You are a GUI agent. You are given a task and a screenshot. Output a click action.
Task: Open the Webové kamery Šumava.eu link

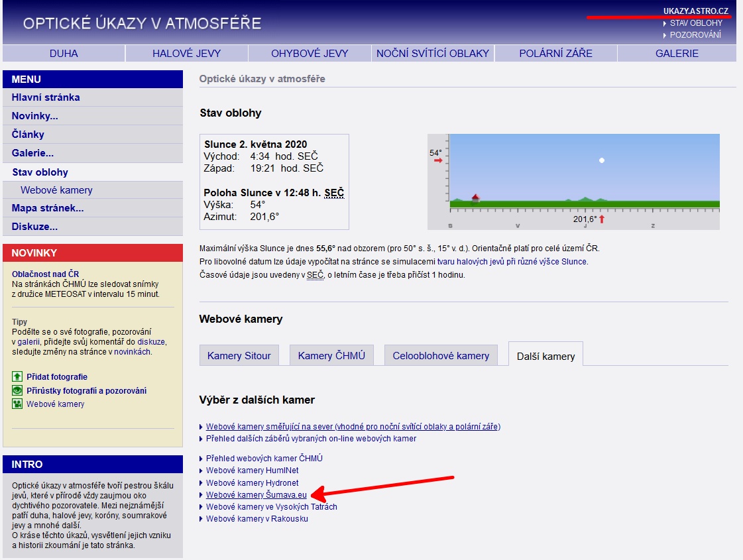tap(256, 494)
